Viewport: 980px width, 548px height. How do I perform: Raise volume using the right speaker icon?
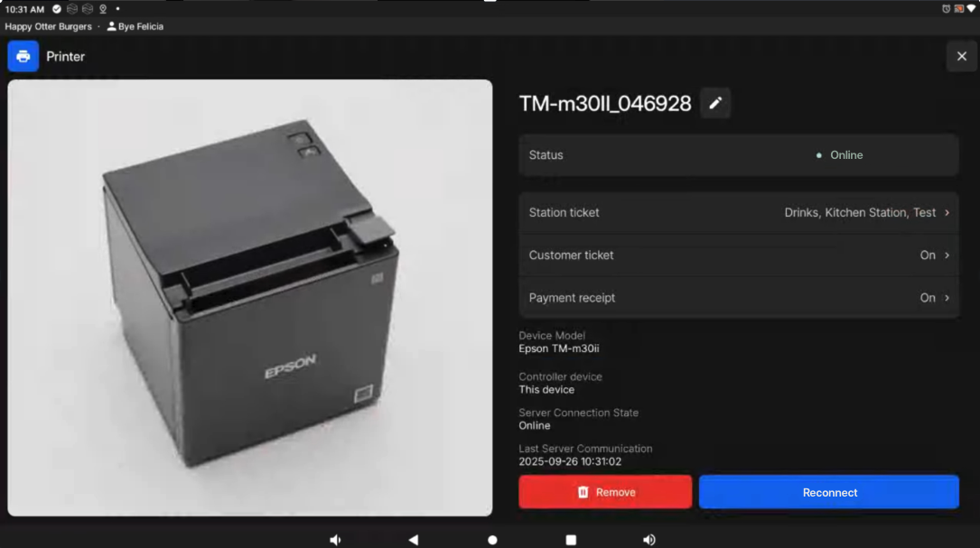[649, 540]
